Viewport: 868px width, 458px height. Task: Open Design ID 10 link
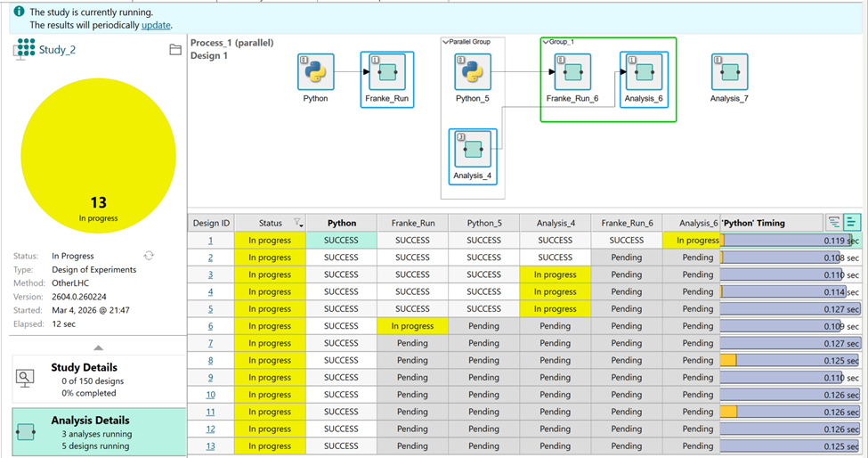click(x=210, y=395)
